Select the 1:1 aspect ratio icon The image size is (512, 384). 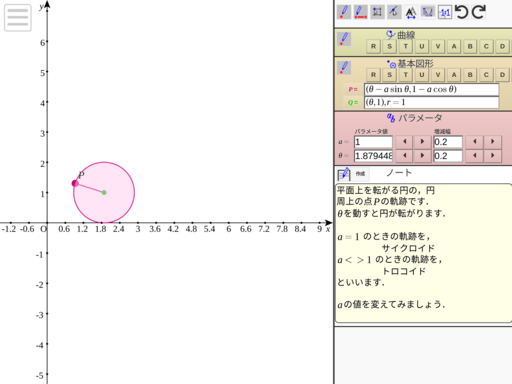click(445, 12)
